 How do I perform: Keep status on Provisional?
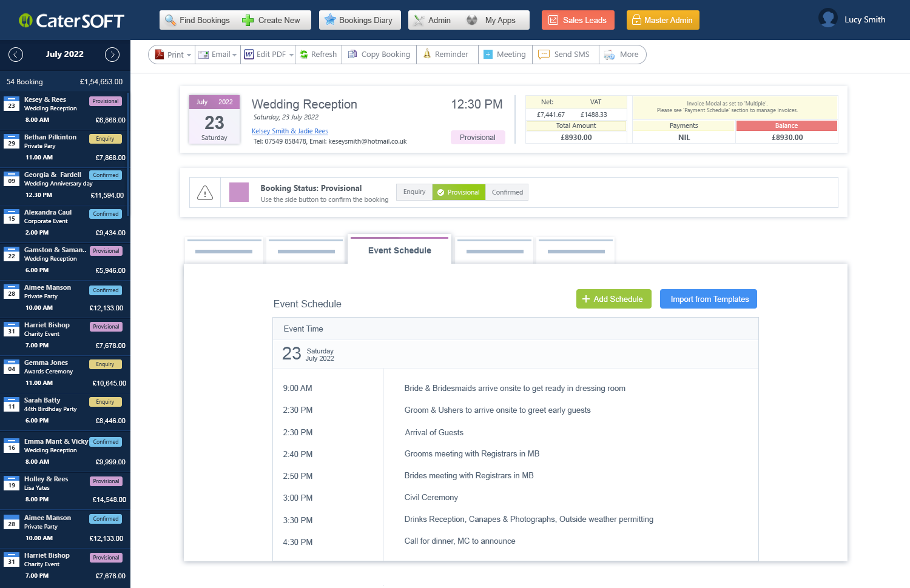459,192
